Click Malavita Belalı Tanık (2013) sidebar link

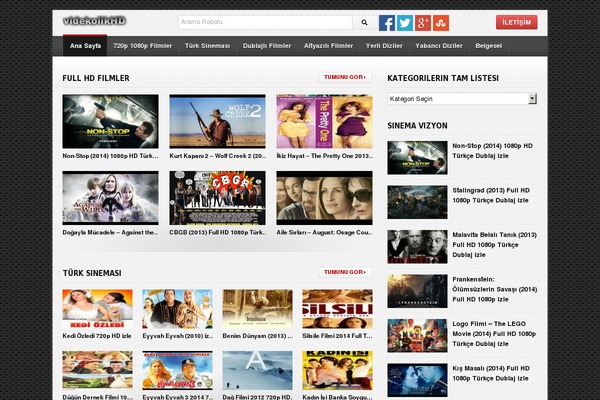pos(494,245)
